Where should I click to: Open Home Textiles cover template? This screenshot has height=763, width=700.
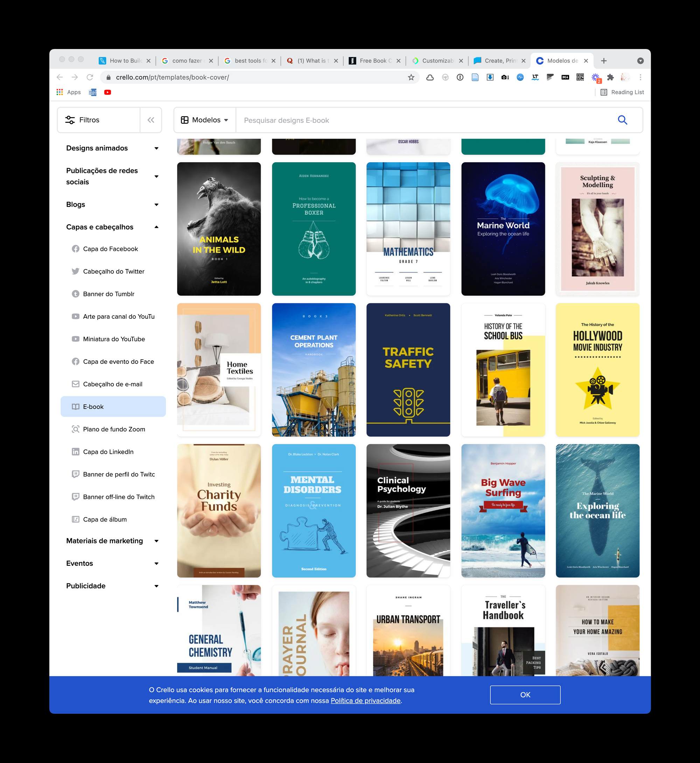point(219,369)
